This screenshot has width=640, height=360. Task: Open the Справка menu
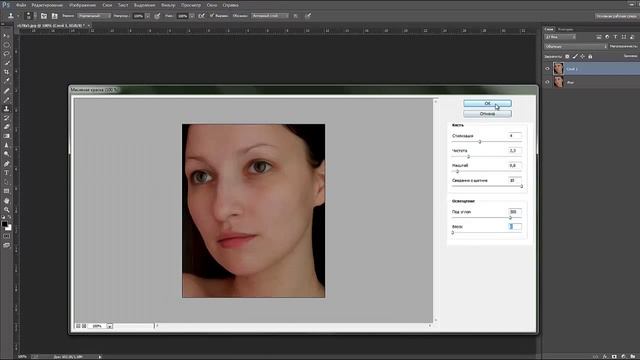coord(231,5)
